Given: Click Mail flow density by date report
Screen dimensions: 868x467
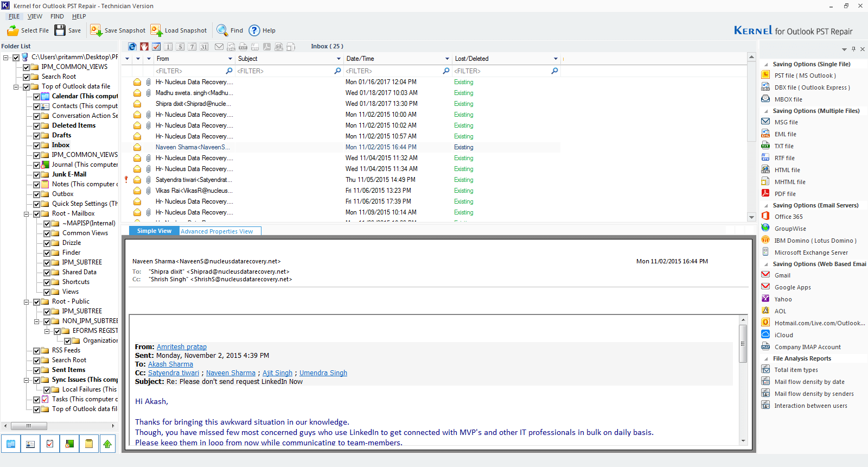Looking at the screenshot, I should 809,382.
